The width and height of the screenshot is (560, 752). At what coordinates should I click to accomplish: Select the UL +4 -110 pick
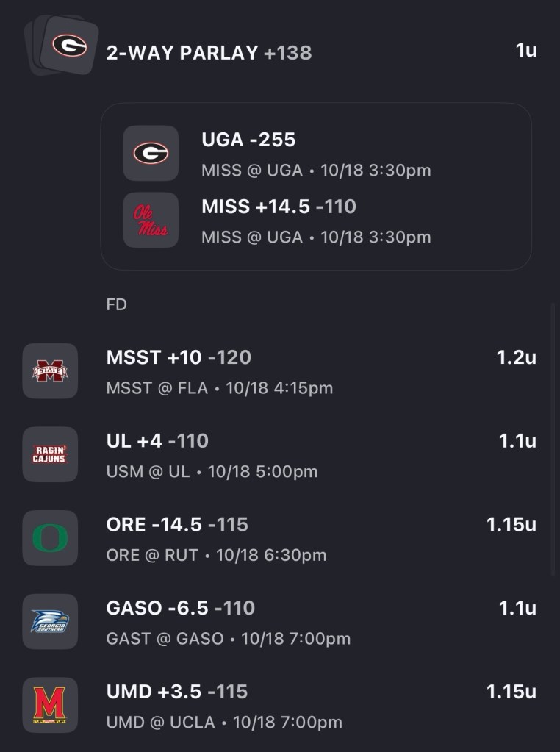point(157,441)
